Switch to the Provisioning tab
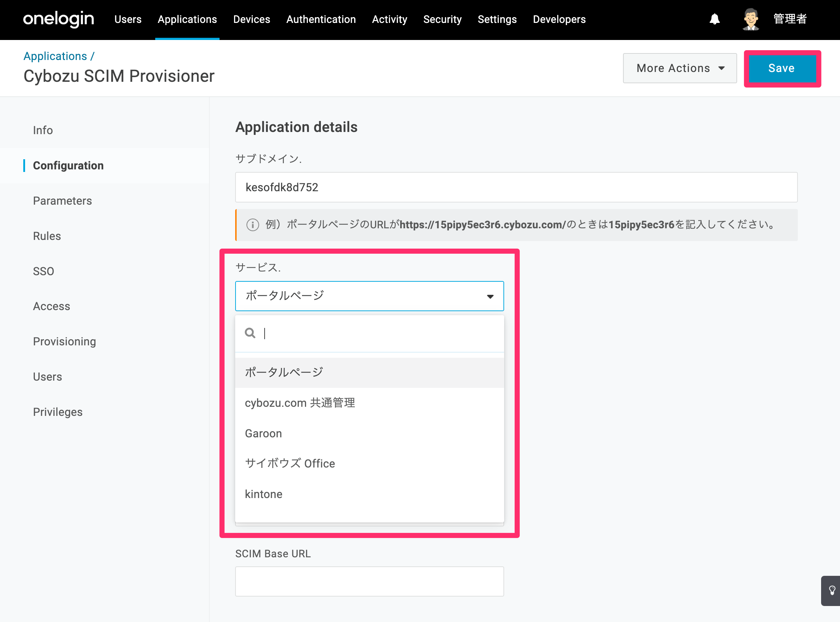Image resolution: width=840 pixels, height=622 pixels. point(64,341)
